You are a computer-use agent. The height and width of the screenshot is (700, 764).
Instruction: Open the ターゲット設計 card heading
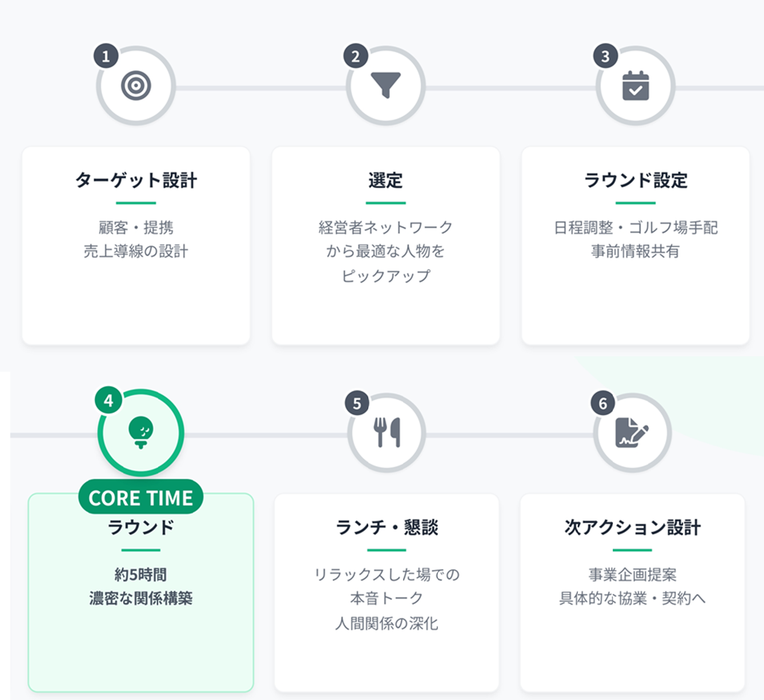pos(136,180)
